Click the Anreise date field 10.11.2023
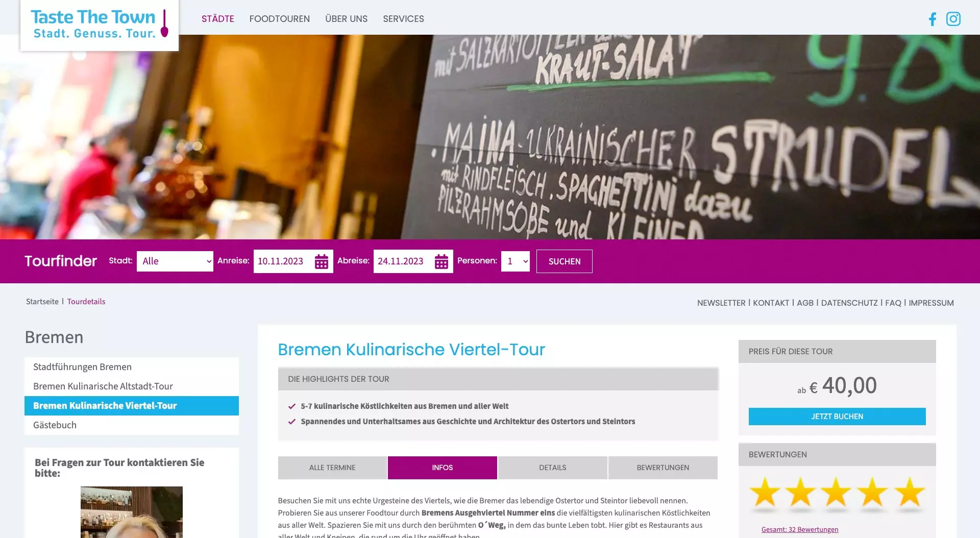Screen dimensions: 980x538 [283, 261]
